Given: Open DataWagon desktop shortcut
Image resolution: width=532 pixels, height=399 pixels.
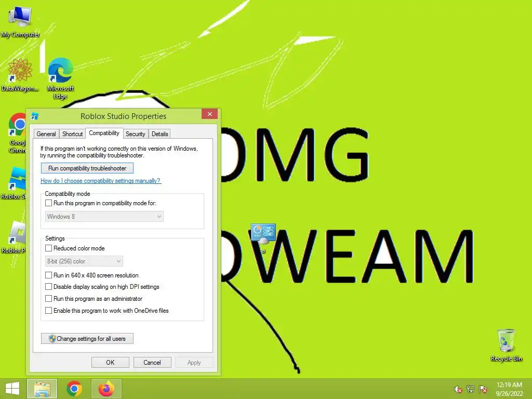Looking at the screenshot, I should click(x=20, y=75).
